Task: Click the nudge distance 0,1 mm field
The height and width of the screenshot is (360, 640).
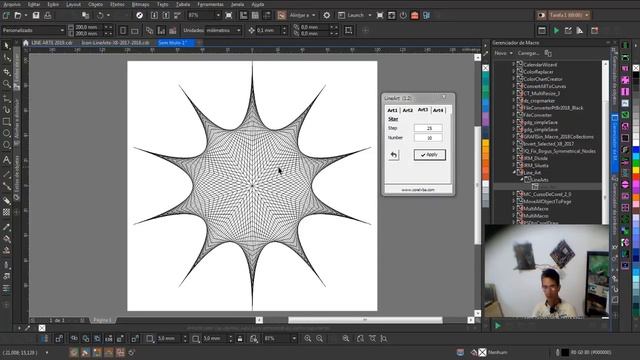Action: (268, 30)
